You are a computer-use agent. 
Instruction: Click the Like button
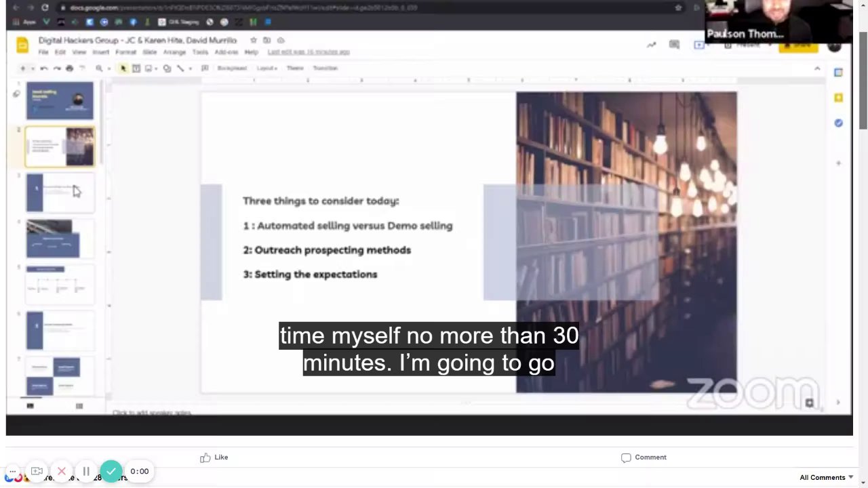point(214,457)
